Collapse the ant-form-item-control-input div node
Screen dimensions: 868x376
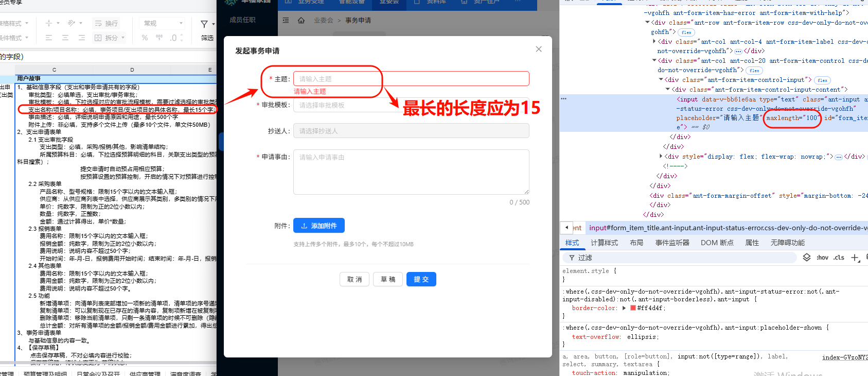(661, 80)
